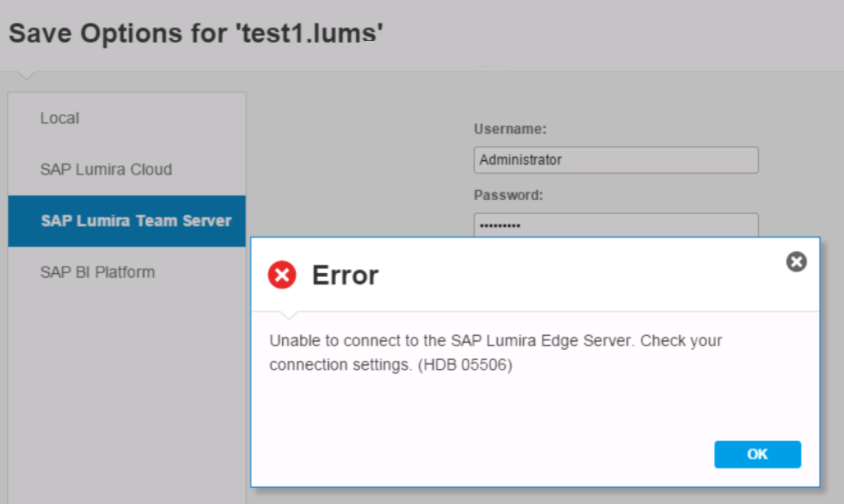Click the 'Save Options for test1.lums' heading

tap(196, 34)
